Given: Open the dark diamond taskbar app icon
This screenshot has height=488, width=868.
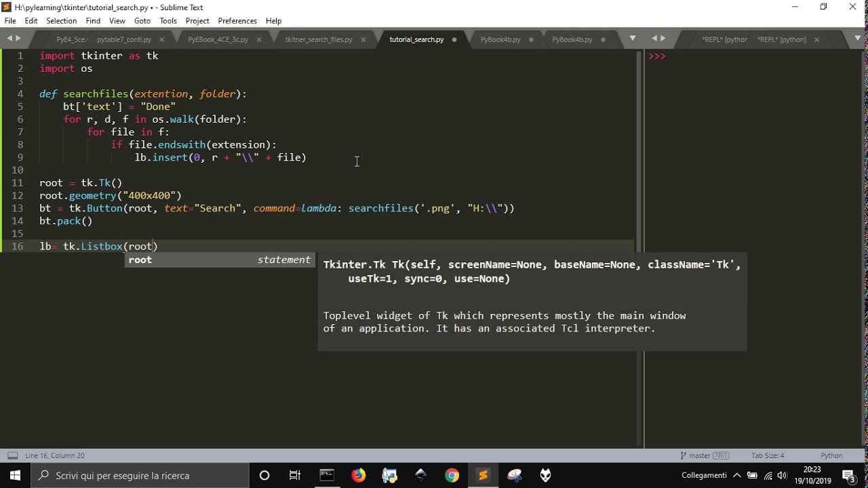Looking at the screenshot, I should click(x=420, y=475).
